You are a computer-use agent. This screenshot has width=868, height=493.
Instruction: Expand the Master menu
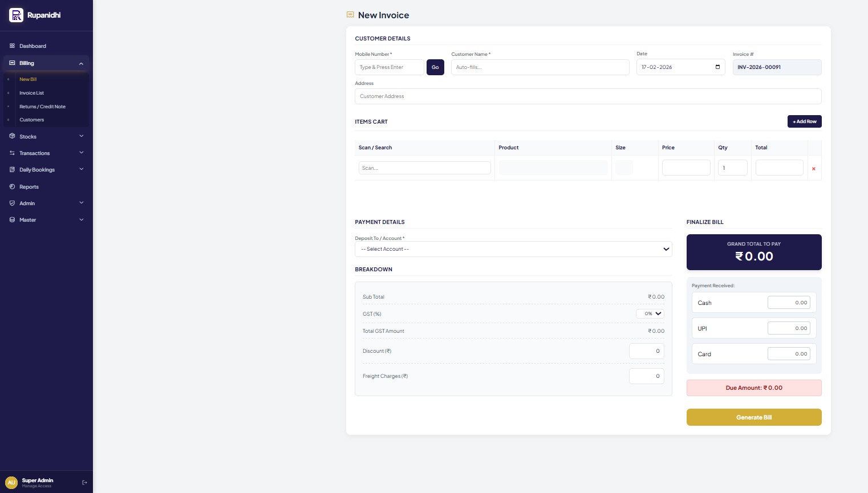[x=81, y=220]
